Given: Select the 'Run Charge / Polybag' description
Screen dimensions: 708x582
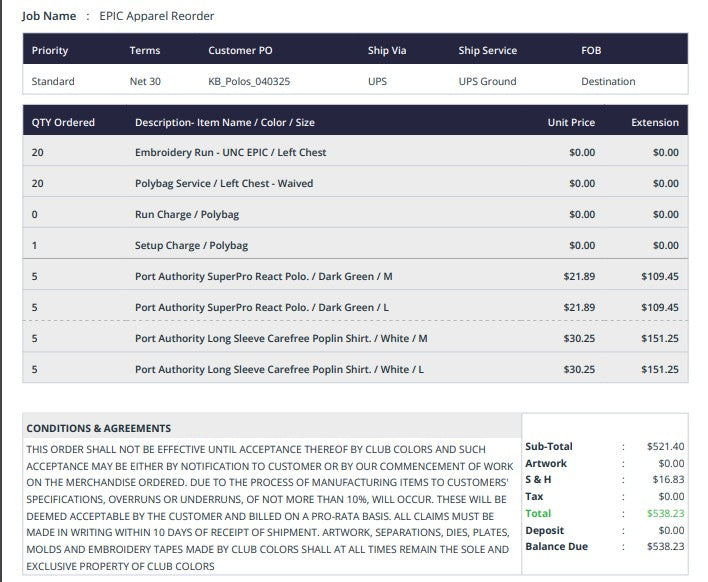Looking at the screenshot, I should 187,214.
